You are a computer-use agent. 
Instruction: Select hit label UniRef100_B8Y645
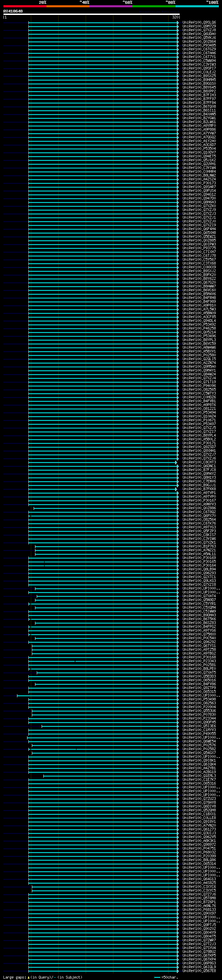(x=199, y=88)
